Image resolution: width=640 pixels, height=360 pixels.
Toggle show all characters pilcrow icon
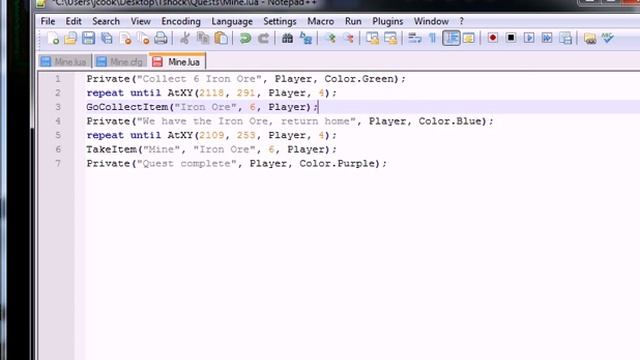(x=432, y=38)
